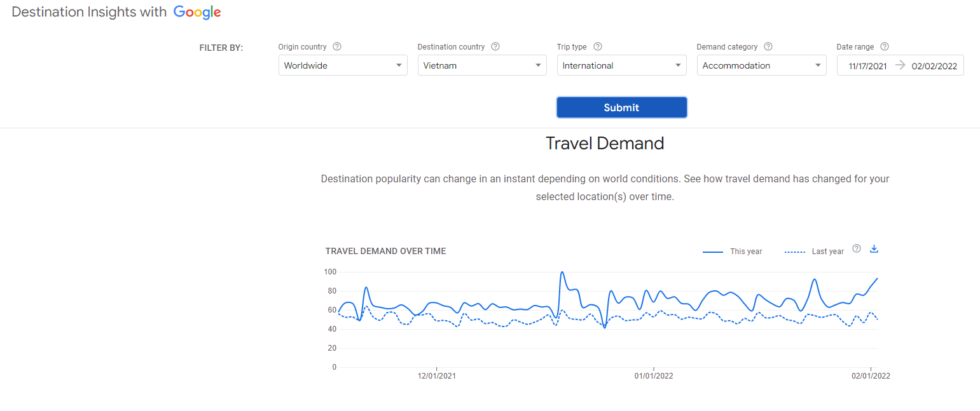Click the Google logo in header
The width and height of the screenshot is (980, 411).
197,12
